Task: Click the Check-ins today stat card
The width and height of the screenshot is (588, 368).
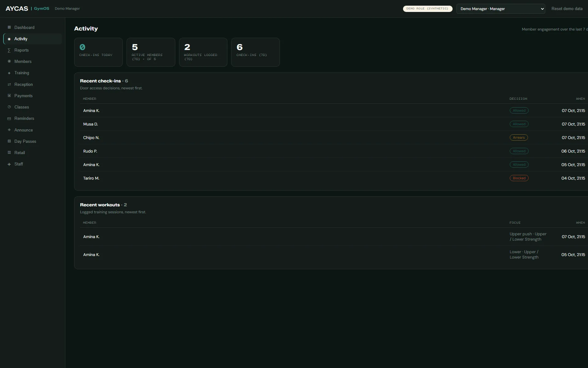Action: click(x=98, y=52)
